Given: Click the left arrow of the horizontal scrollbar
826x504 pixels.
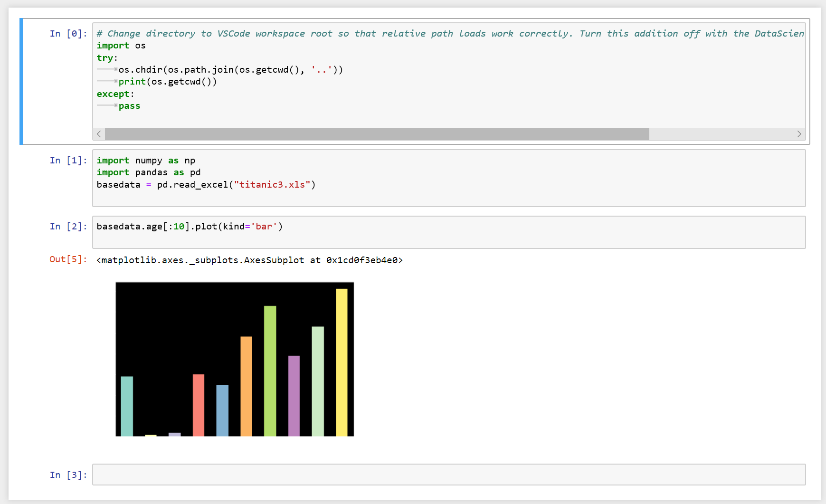Looking at the screenshot, I should pyautogui.click(x=99, y=134).
